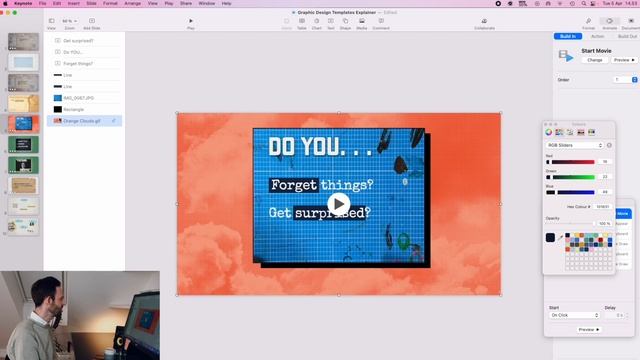Select the pencils tab in Colours window
The width and height of the screenshot is (640, 360).
click(591, 132)
